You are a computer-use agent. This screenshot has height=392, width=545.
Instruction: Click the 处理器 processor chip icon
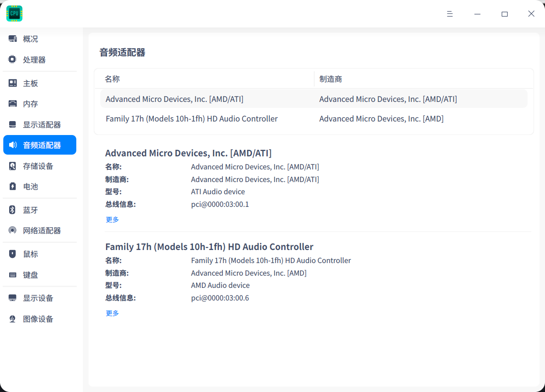click(x=13, y=60)
